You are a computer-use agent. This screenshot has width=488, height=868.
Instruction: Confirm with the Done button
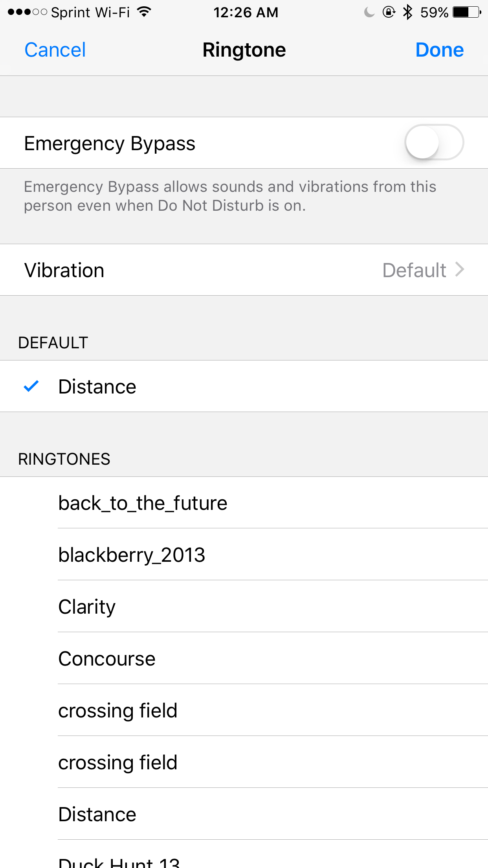[x=440, y=50]
